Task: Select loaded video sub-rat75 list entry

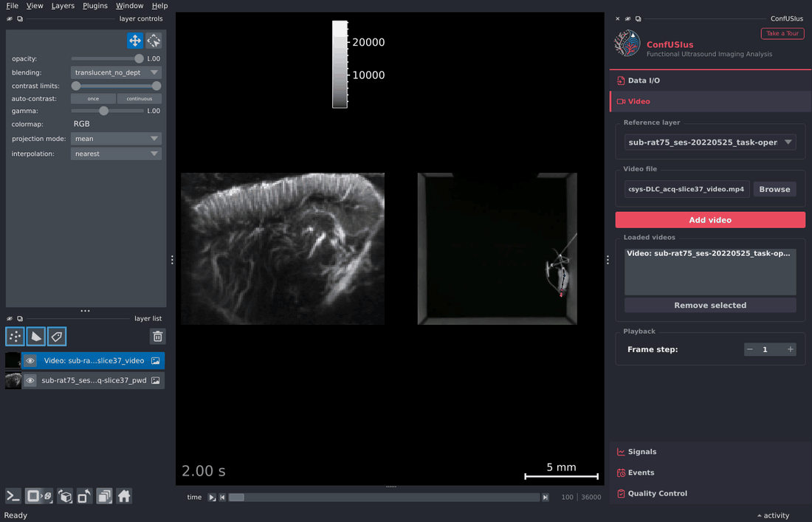Action: pyautogui.click(x=710, y=254)
